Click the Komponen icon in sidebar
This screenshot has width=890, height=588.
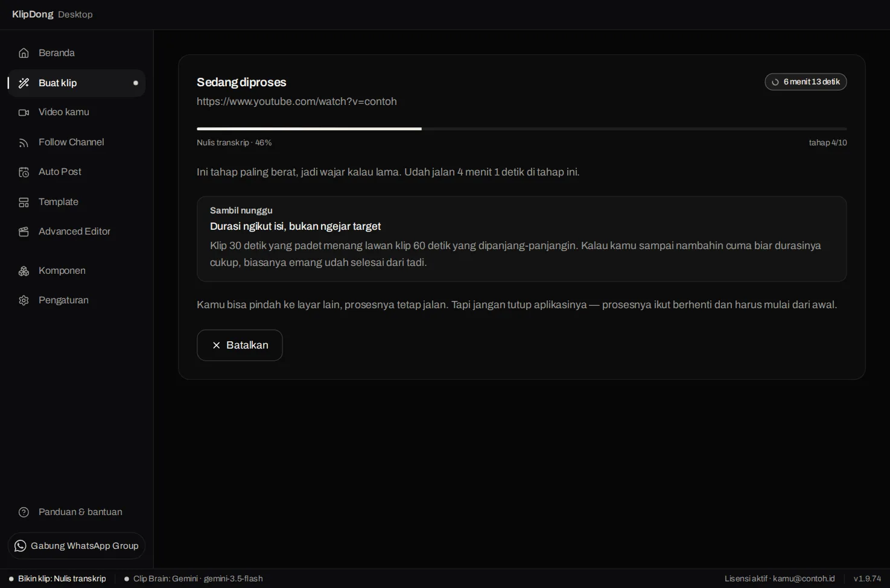pyautogui.click(x=24, y=271)
